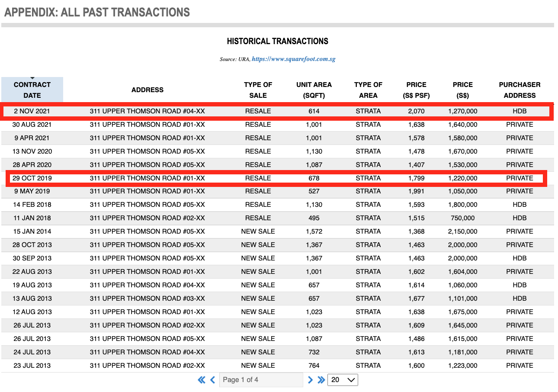Sort by Price (S$ PSF) column header
Screen dimensions: 558x392
pos(417,90)
